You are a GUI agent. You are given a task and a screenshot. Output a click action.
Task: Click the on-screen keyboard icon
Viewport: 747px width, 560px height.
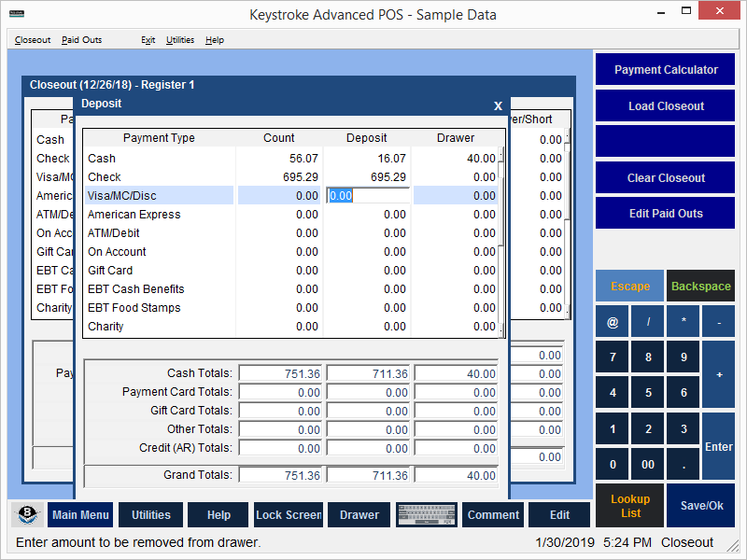(x=427, y=515)
